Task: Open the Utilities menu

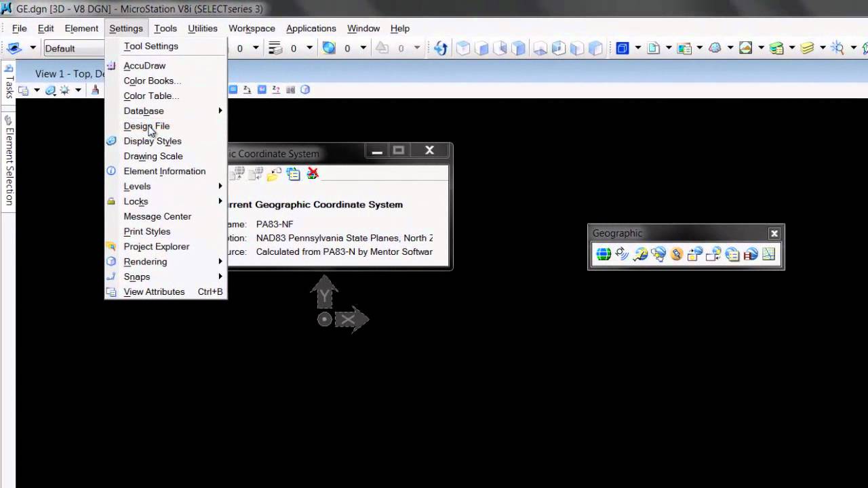Action: pos(203,28)
